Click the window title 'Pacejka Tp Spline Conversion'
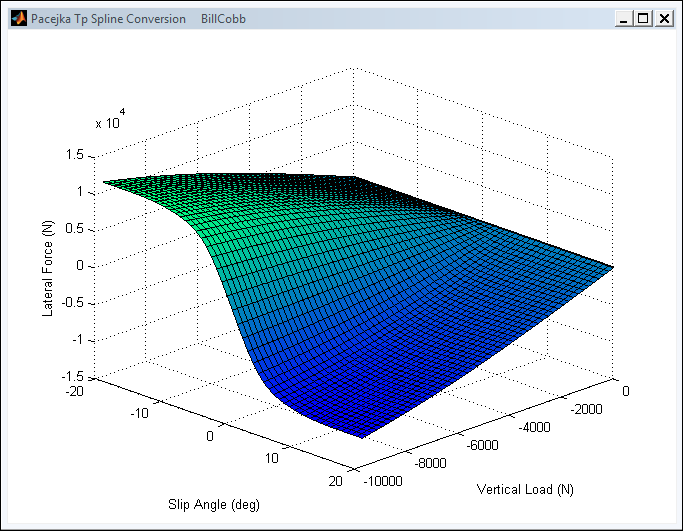 (108, 19)
